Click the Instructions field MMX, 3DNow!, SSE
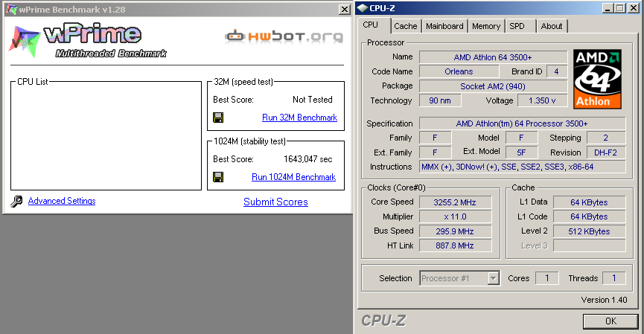644x334 pixels. click(x=522, y=167)
